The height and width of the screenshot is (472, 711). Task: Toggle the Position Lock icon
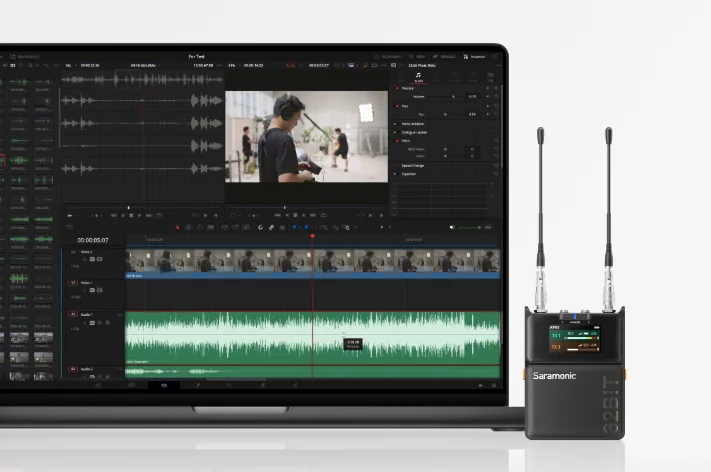(x=282, y=227)
